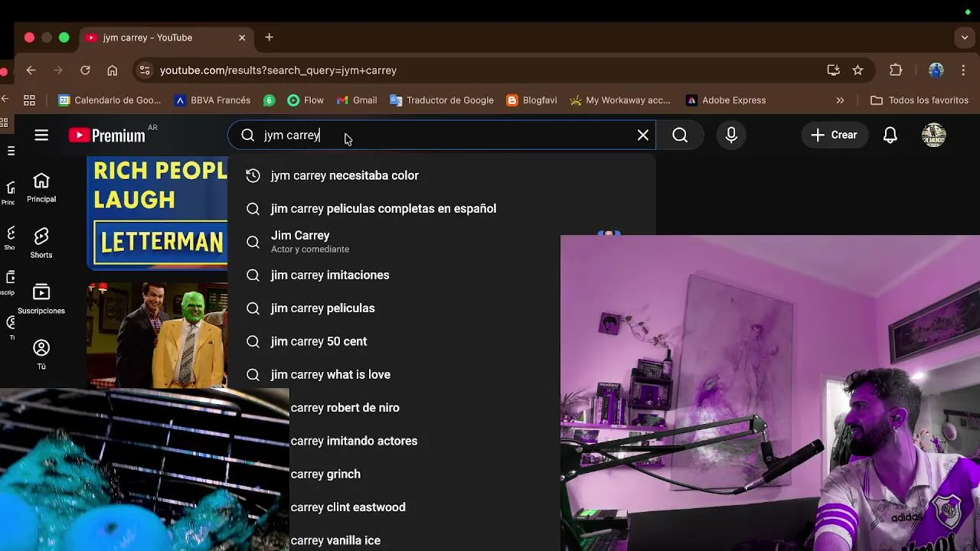
Task: Open the browser home page
Action: 113,70
